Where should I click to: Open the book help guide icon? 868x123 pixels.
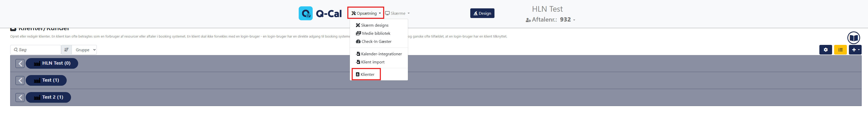coord(853,38)
